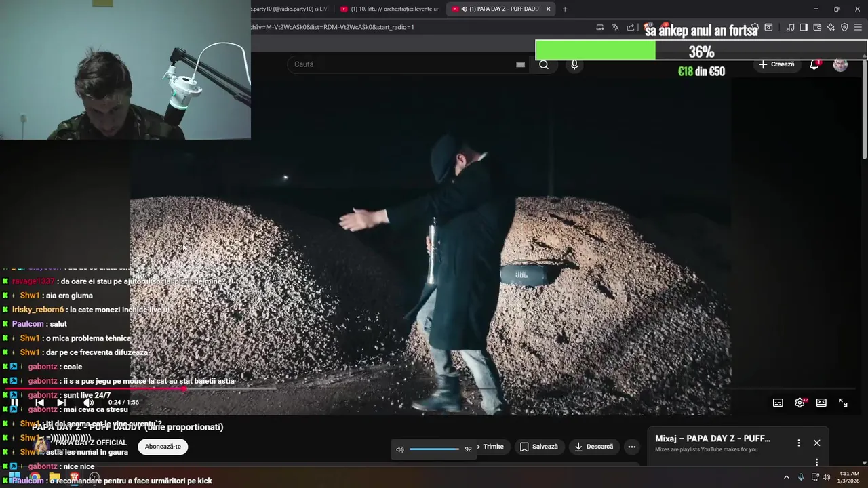Pause the YouTube video
This screenshot has width=868, height=488.
[14, 403]
